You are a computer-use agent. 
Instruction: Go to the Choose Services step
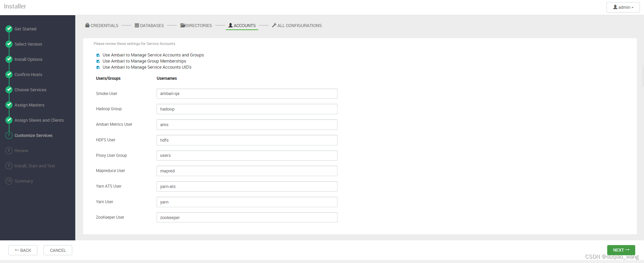pos(30,90)
